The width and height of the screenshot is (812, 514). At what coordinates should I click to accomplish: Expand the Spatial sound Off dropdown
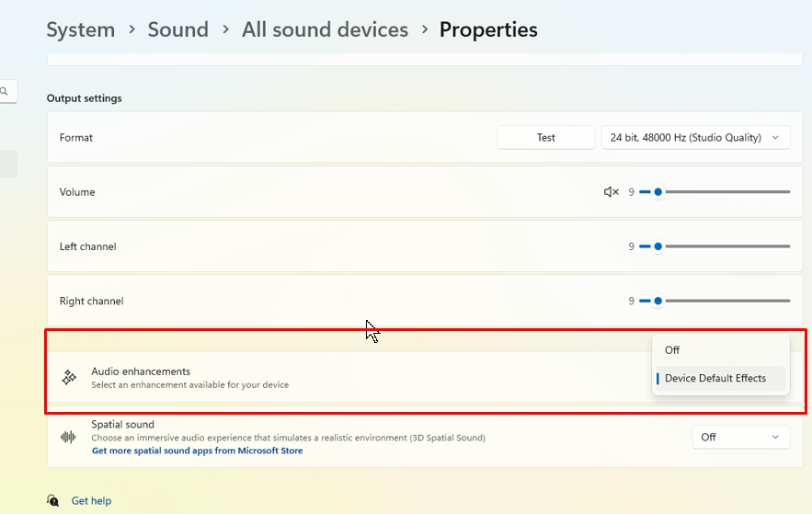click(x=740, y=438)
